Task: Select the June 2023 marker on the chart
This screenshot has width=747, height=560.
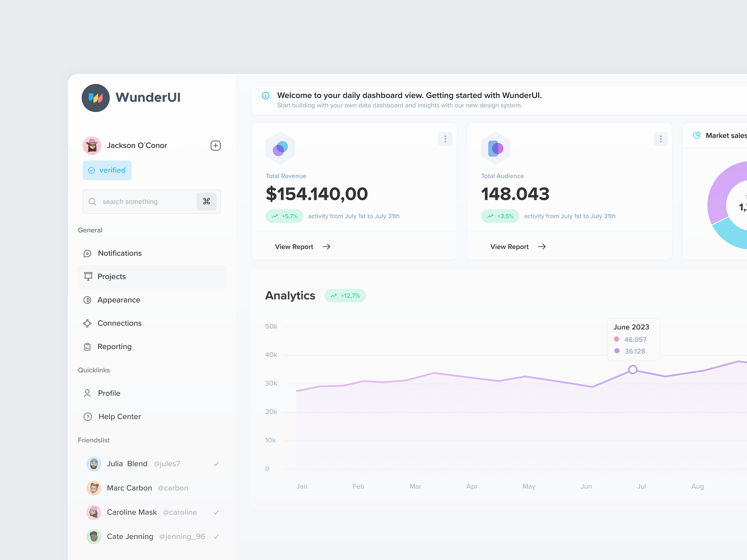Action: click(633, 369)
